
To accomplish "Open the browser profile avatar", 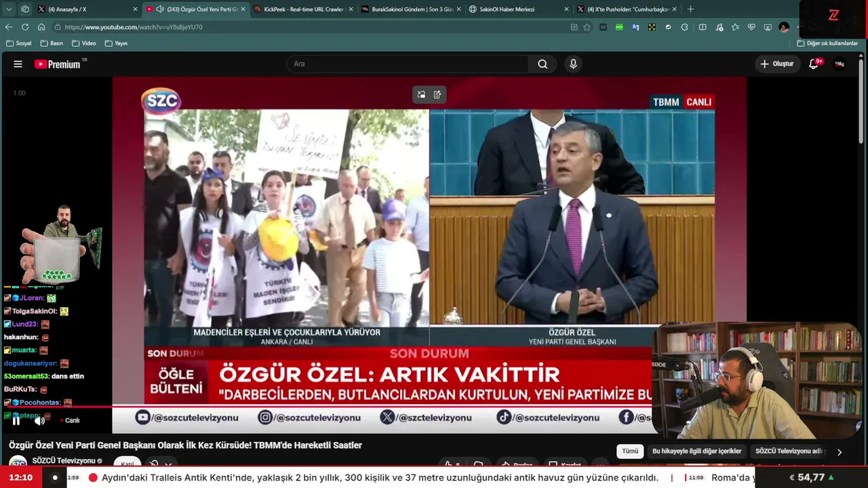I will (x=785, y=27).
